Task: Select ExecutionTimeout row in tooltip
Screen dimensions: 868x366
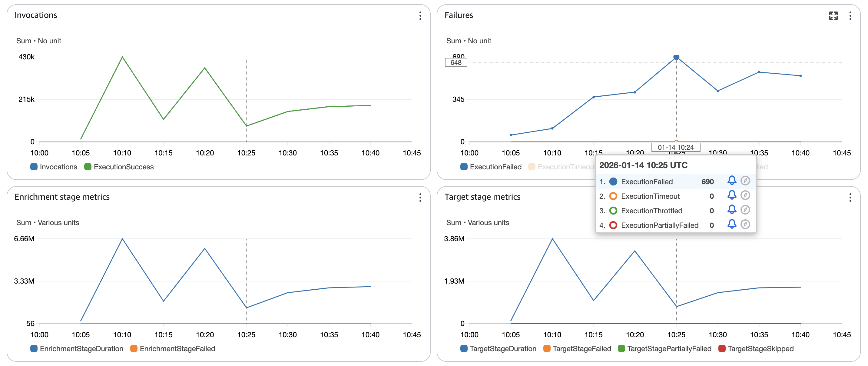Action: click(676, 196)
